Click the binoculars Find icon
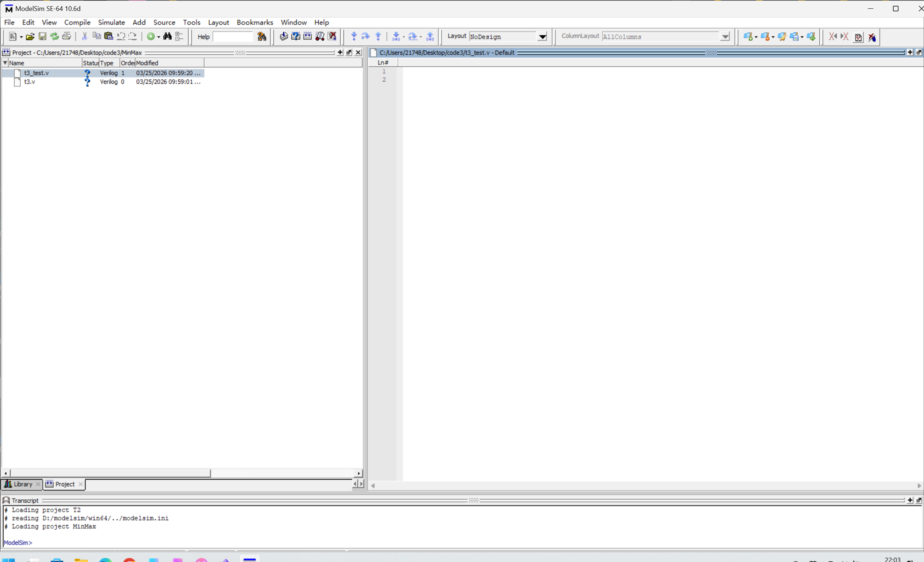Viewport: 924px width, 562px height. pyautogui.click(x=167, y=36)
